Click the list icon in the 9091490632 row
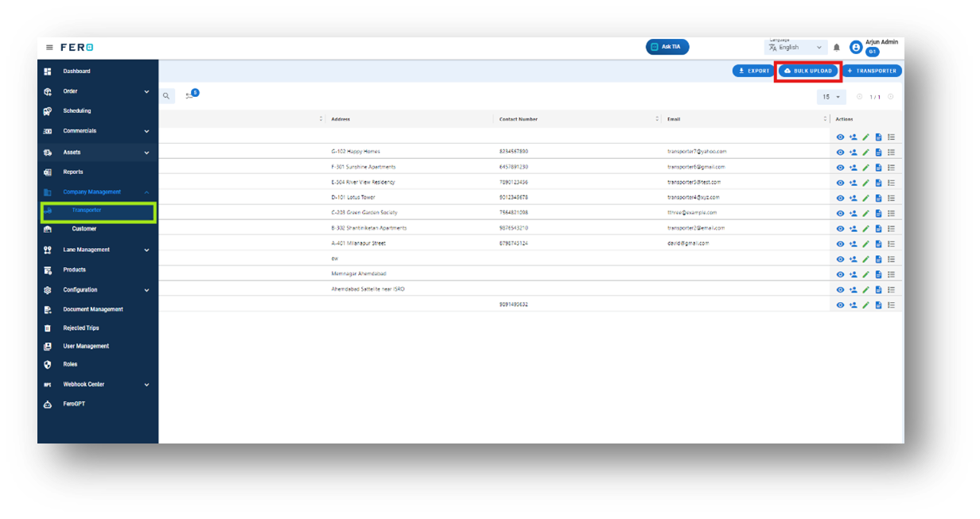This screenshot has width=980, height=519. coord(891,305)
